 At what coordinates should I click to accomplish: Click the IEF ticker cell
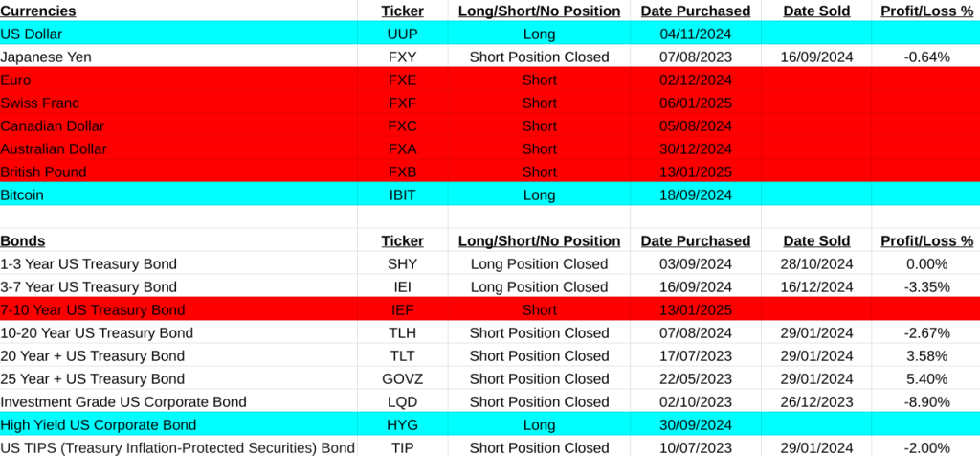click(x=402, y=309)
